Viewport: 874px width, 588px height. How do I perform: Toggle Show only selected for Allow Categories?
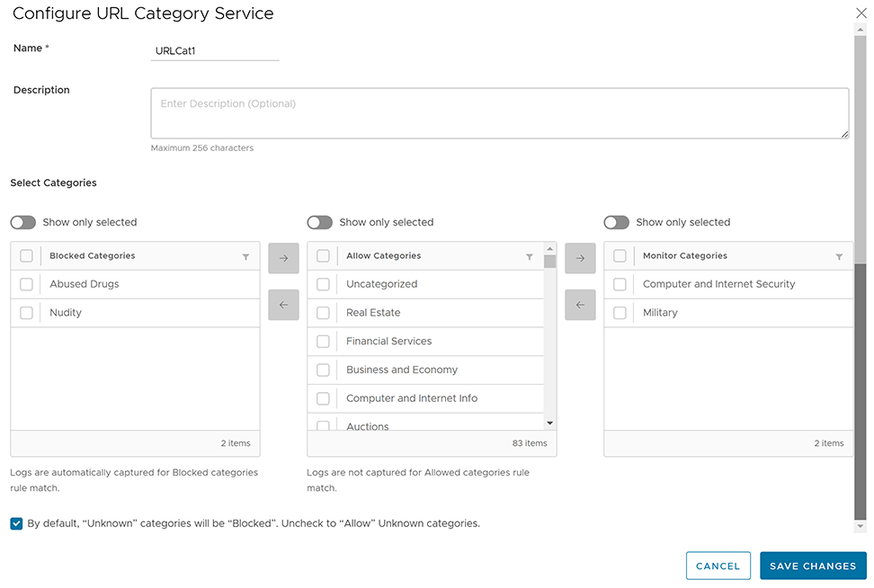click(320, 222)
